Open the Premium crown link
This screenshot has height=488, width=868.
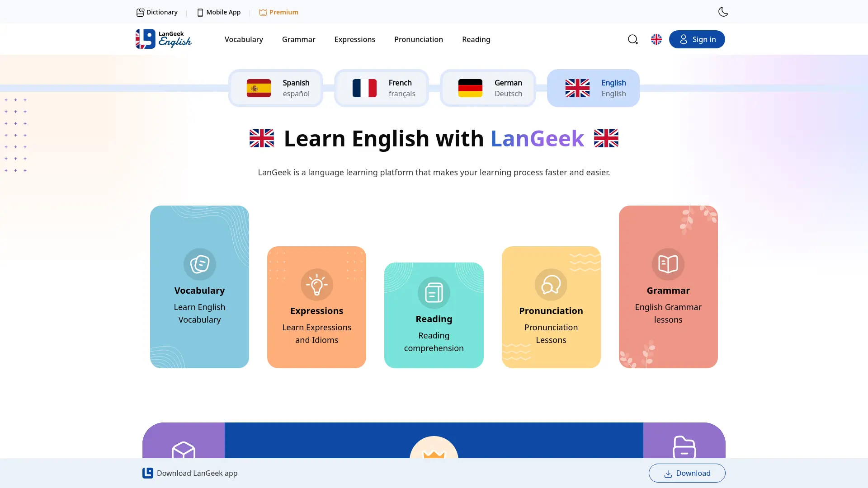coord(278,12)
